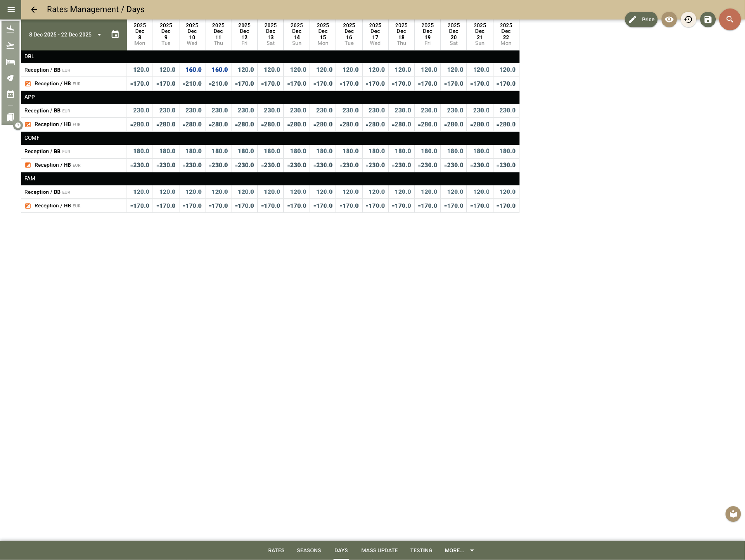
Task: Click the help question mark badge
Action: tap(18, 125)
